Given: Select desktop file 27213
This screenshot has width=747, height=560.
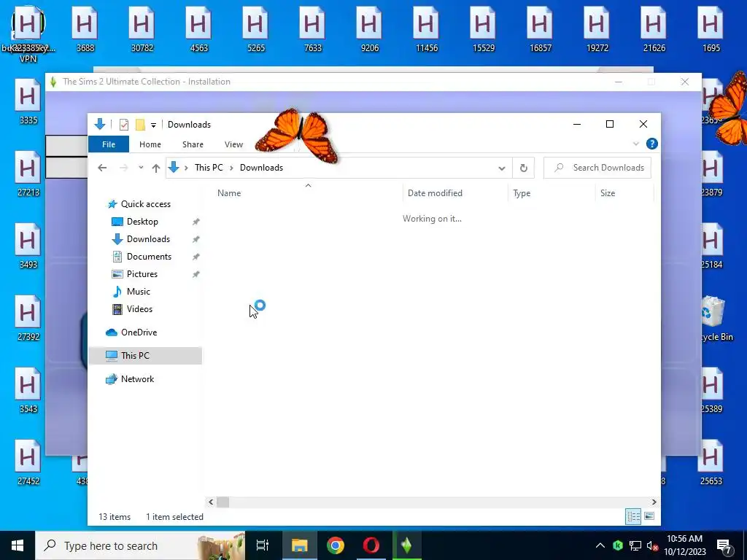Looking at the screenshot, I should [x=28, y=173].
